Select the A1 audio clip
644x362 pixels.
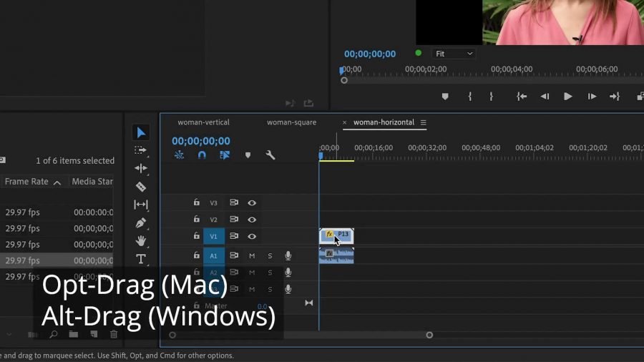click(336, 255)
